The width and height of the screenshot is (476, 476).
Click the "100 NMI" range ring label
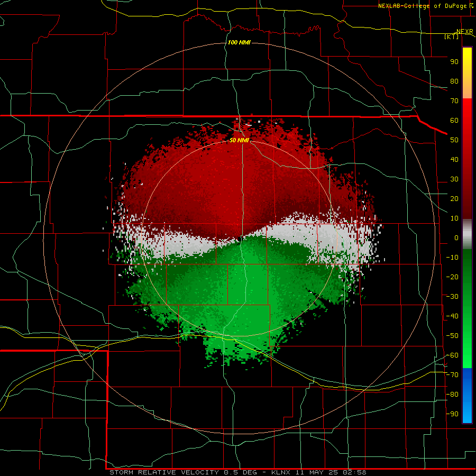tap(239, 42)
